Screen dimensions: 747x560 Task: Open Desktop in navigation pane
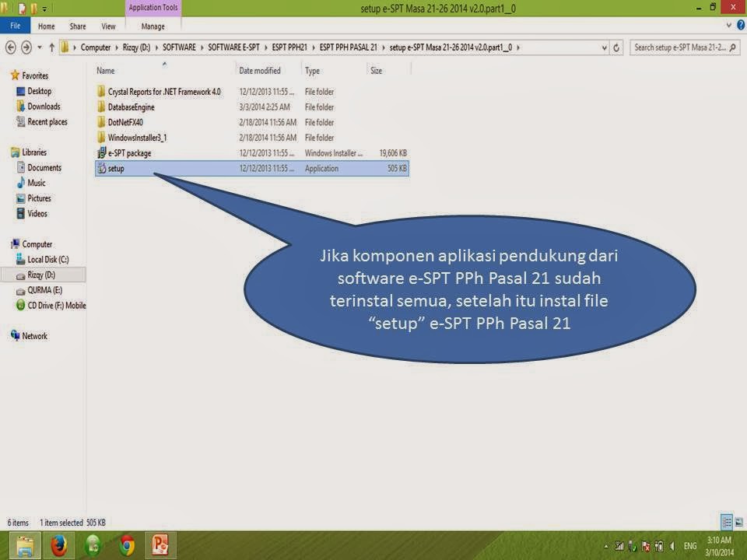39,90
